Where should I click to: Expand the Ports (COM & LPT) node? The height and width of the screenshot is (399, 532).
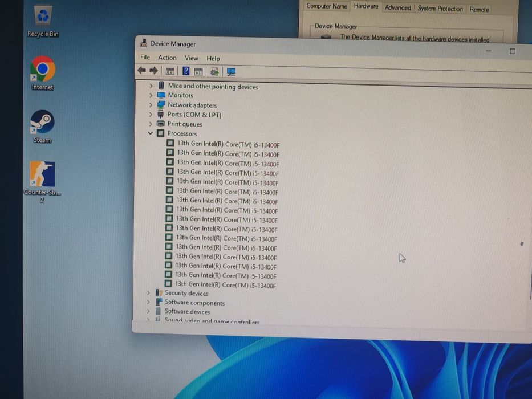click(151, 115)
